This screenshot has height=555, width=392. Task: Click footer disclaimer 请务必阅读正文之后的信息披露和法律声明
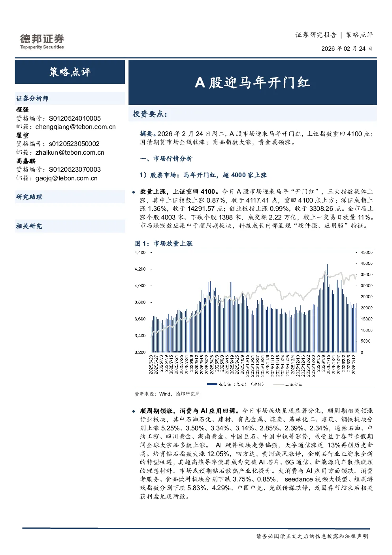[312, 536]
